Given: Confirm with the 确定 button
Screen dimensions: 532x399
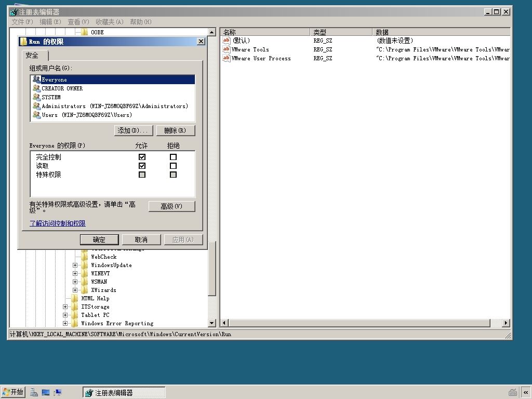Looking at the screenshot, I should tap(99, 240).
